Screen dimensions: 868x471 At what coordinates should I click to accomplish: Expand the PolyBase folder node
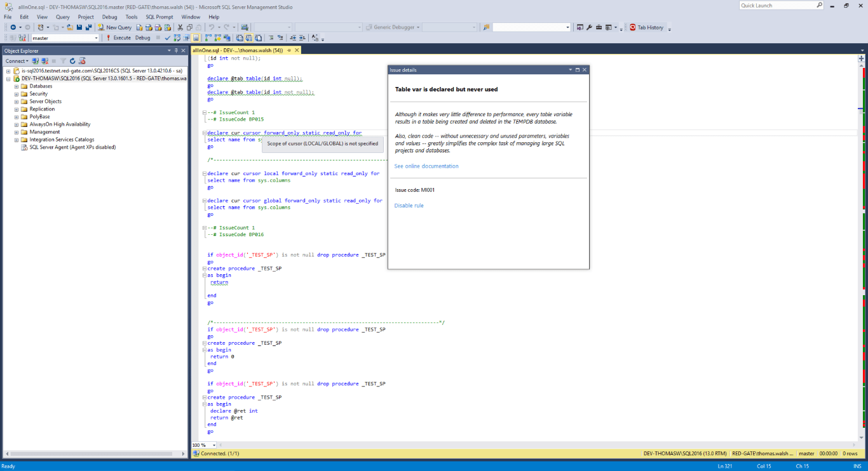pyautogui.click(x=17, y=117)
